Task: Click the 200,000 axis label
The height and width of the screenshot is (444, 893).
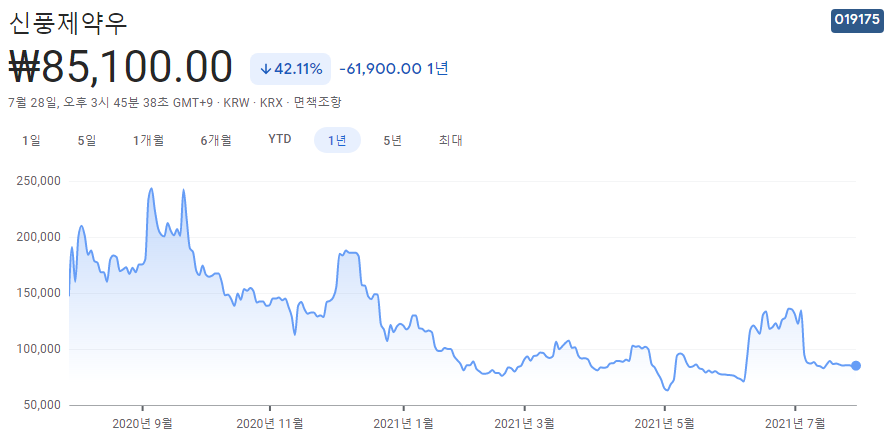Action: click(x=40, y=237)
